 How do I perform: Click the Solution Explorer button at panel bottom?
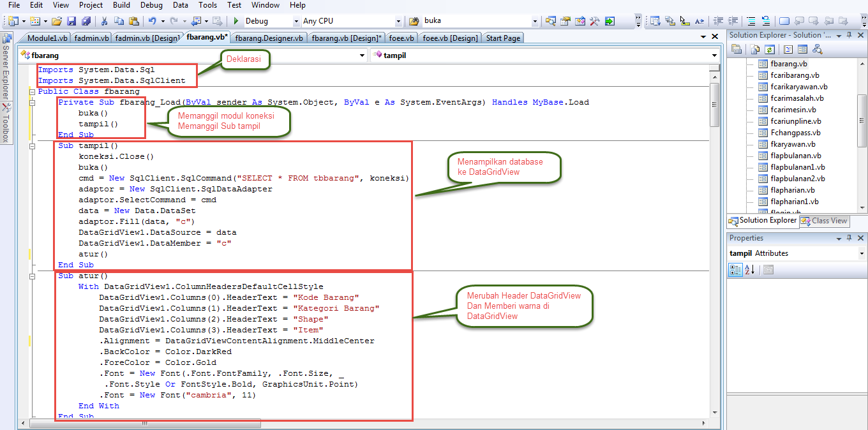coord(763,221)
